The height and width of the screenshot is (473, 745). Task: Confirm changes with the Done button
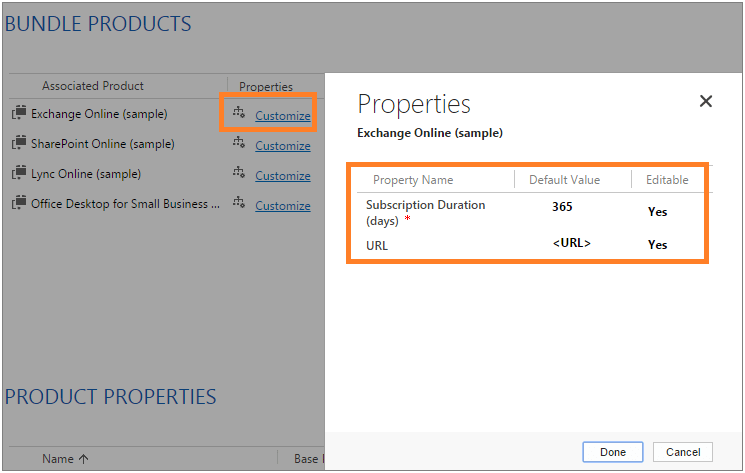coord(613,452)
